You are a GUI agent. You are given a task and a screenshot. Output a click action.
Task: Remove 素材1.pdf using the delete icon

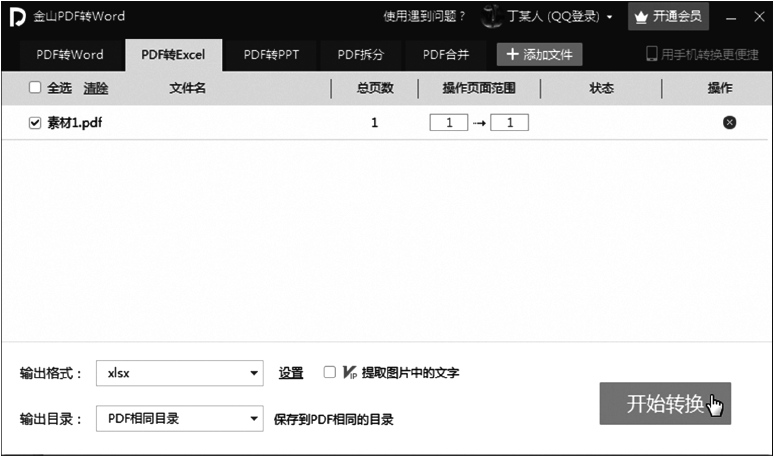[x=729, y=123]
